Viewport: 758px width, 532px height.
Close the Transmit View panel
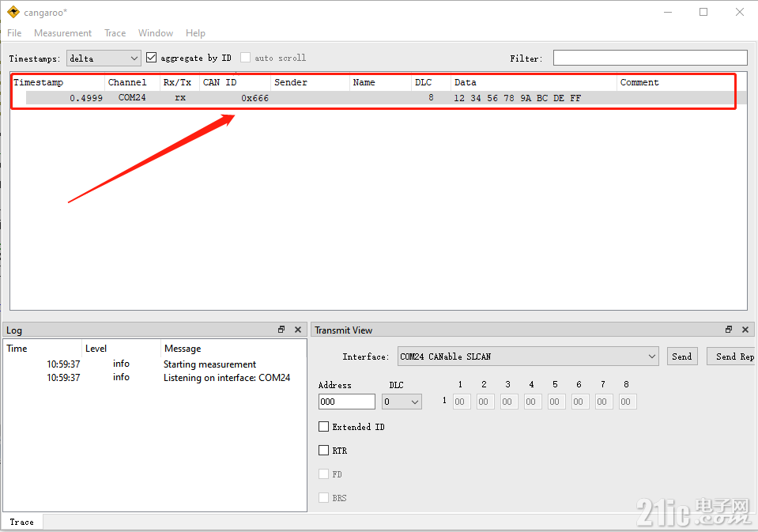click(745, 330)
